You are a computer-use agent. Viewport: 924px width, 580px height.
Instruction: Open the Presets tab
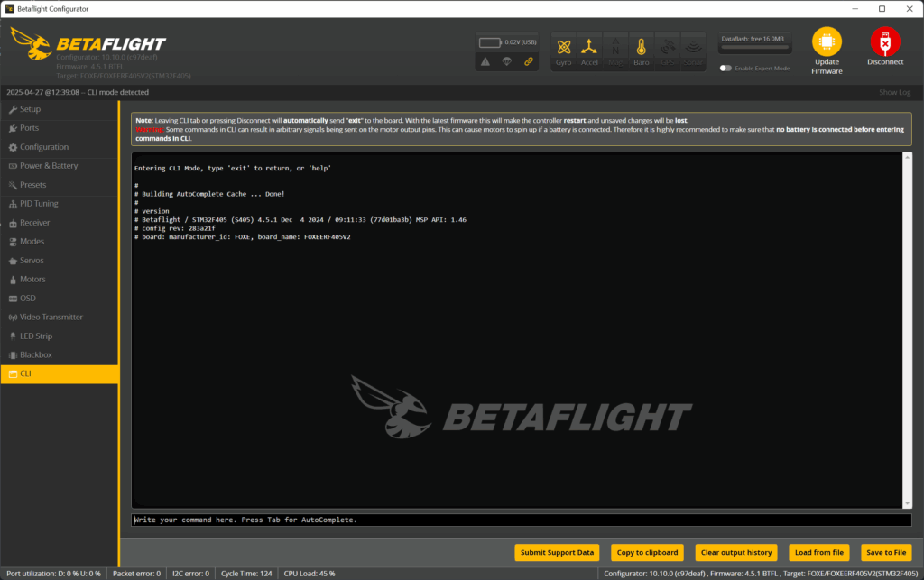pyautogui.click(x=59, y=185)
